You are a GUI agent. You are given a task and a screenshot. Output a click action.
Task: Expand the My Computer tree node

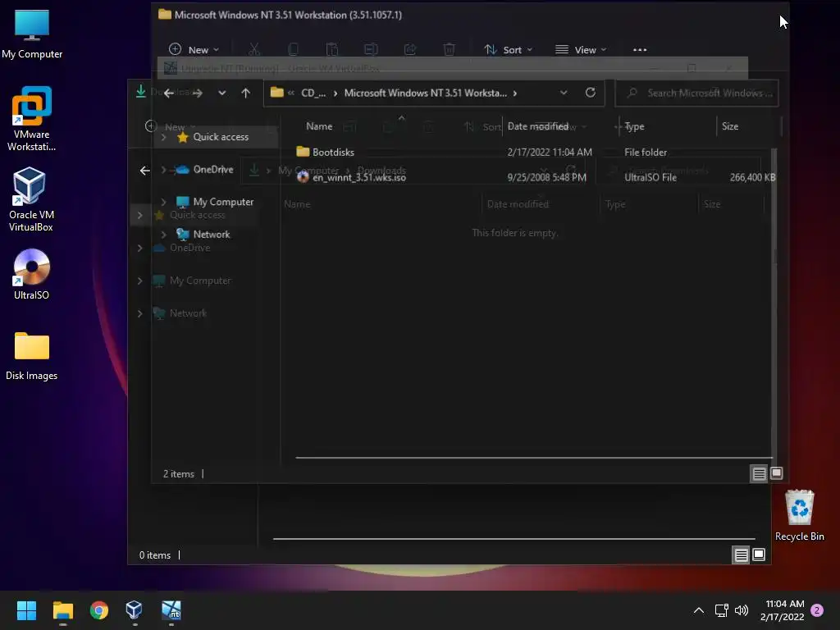163,202
